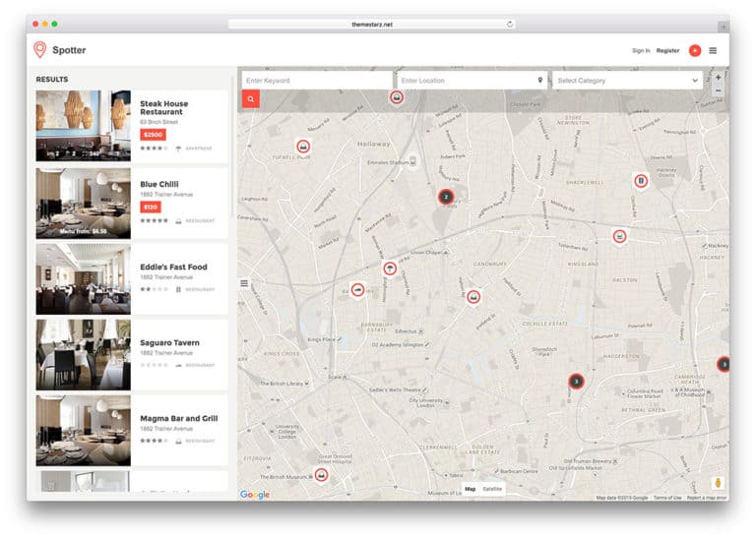Viewport: 756px width, 539px height.
Task: Click the Street View pegman icon
Action: [x=718, y=483]
